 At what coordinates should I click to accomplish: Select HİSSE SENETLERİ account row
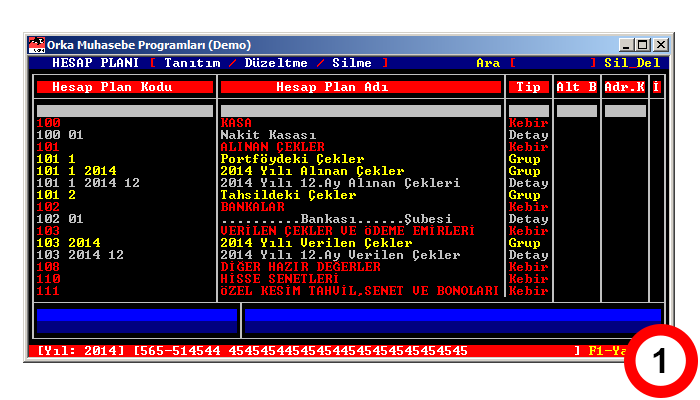click(x=280, y=279)
